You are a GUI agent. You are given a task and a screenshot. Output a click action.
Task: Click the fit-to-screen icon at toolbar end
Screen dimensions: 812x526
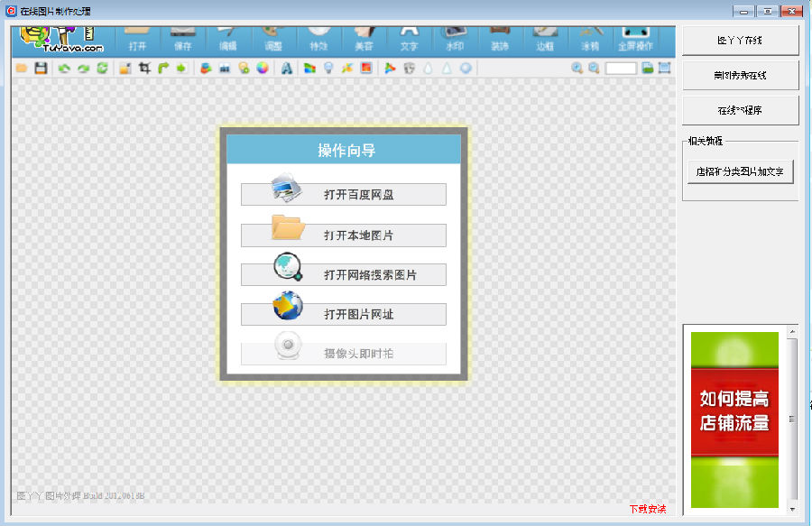click(665, 68)
